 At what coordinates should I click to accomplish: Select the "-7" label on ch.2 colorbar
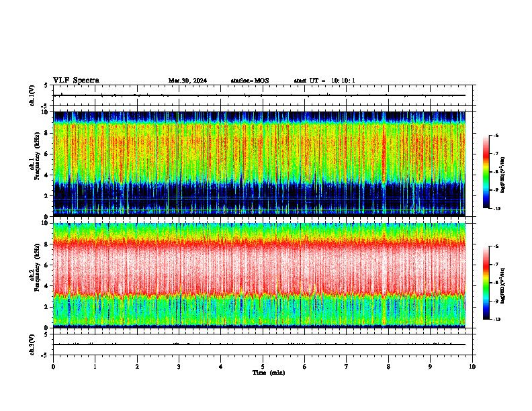point(496,265)
